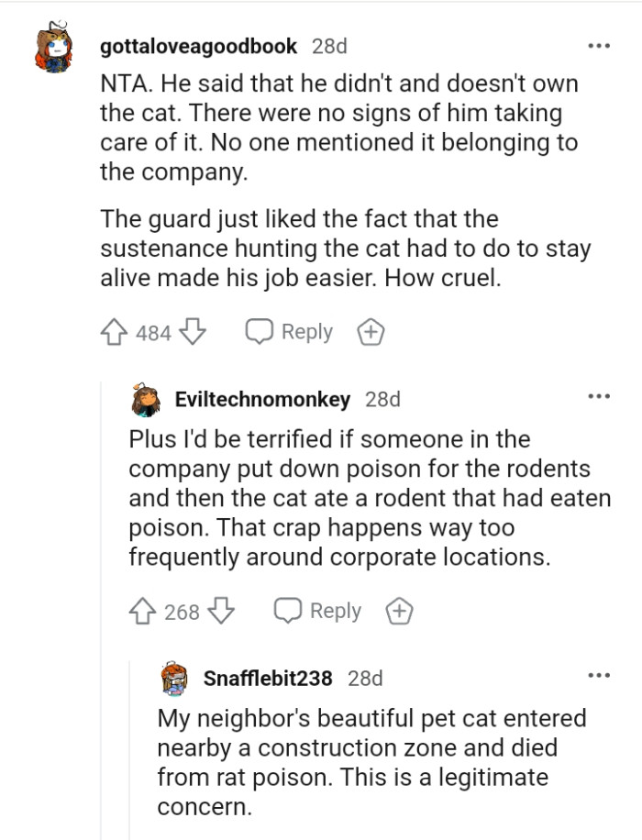The image size is (642, 840).
Task: Upvote gottaloveagoodbook's NTA comment
Action: [115, 332]
